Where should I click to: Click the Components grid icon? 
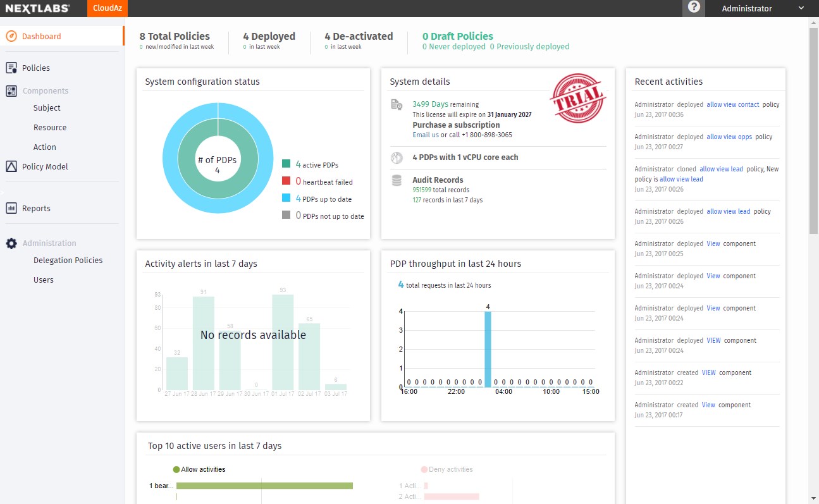coord(11,91)
